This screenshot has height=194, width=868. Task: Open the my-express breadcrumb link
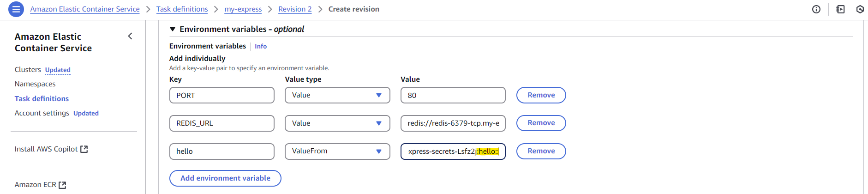(243, 9)
